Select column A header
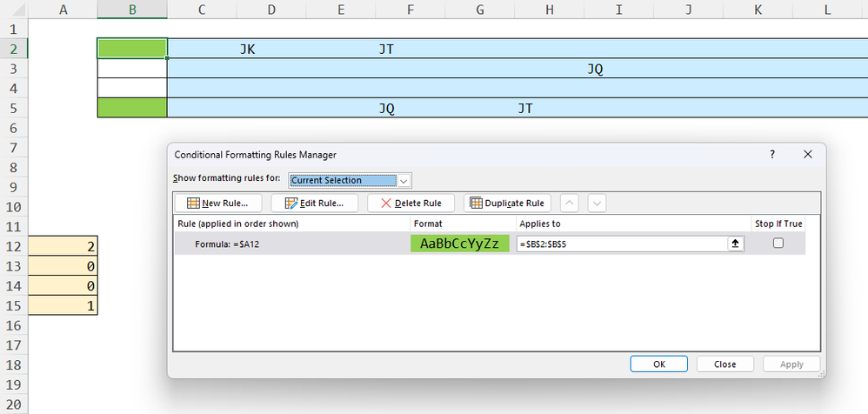Image resolution: width=868 pixels, height=414 pixels. 63,9
